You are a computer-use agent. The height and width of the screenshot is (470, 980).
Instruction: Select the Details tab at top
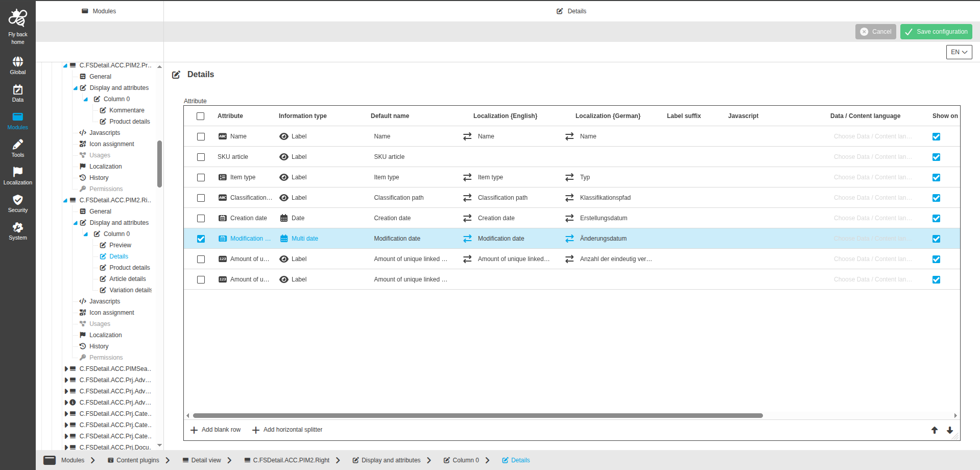click(x=571, y=11)
